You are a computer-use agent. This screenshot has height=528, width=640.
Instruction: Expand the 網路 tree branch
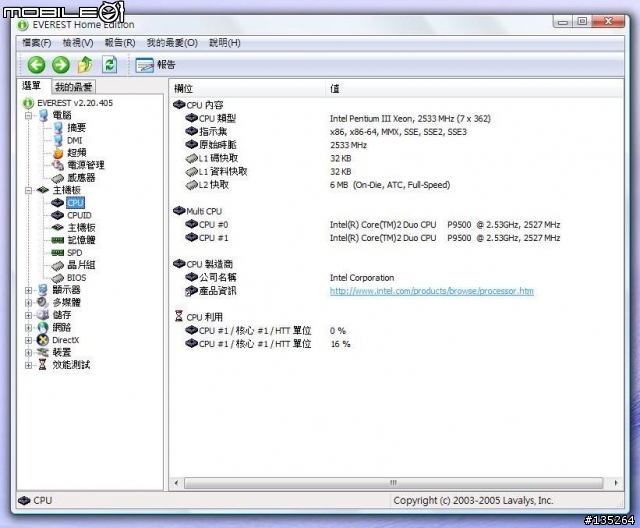pos(29,328)
